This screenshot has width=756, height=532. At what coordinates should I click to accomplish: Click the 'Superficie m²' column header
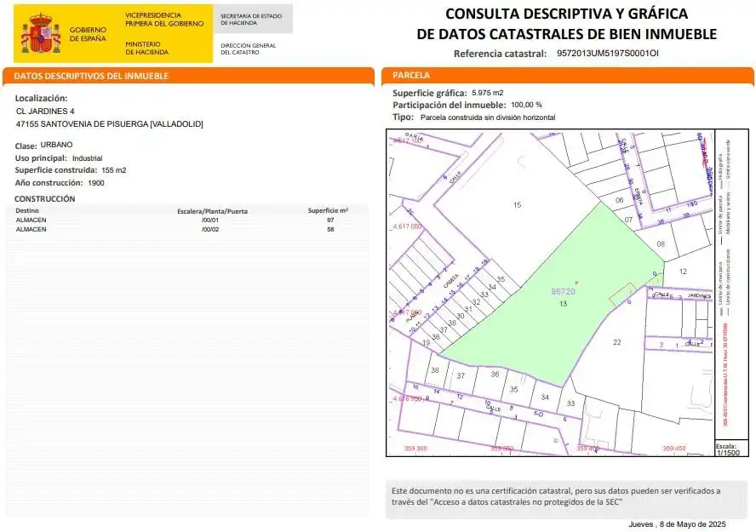click(x=328, y=210)
